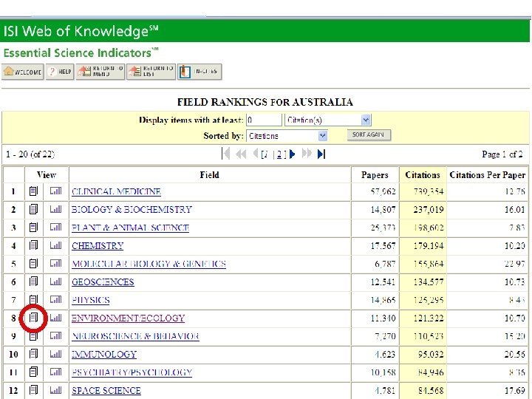
Task: Open documents icon for Psychiatry/Psychology row
Action: (33, 372)
